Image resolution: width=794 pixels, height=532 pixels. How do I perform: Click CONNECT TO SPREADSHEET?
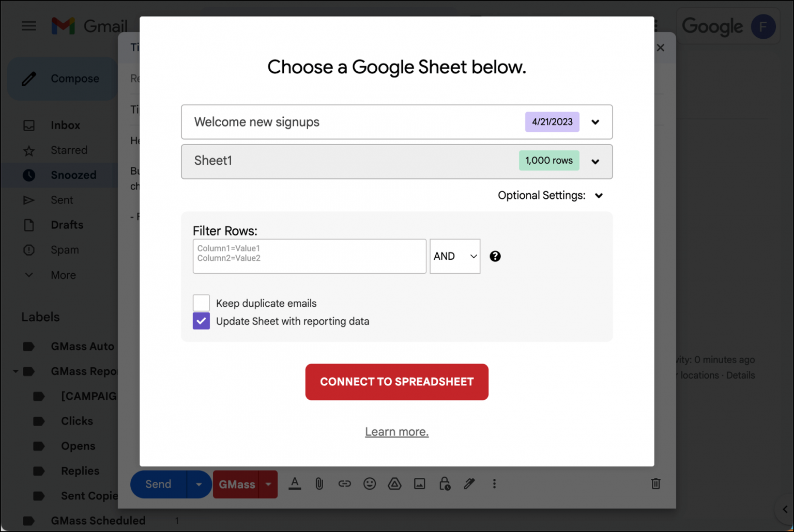pyautogui.click(x=396, y=382)
